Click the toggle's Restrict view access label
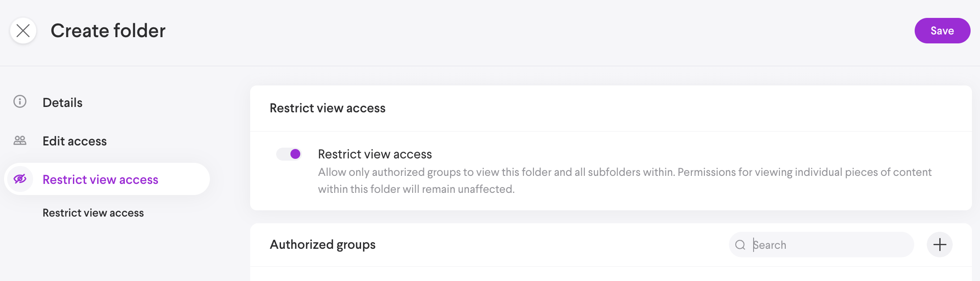Viewport: 980px width, 281px height. [x=375, y=154]
